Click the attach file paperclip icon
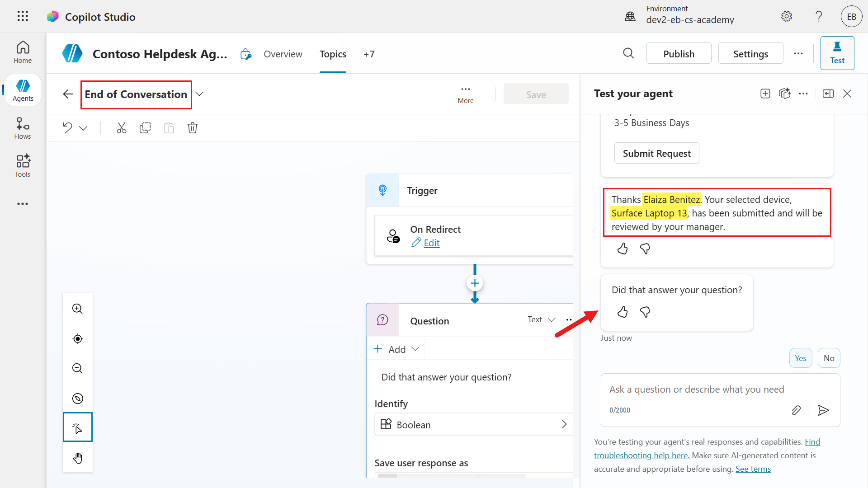Image resolution: width=868 pixels, height=488 pixels. click(x=796, y=410)
